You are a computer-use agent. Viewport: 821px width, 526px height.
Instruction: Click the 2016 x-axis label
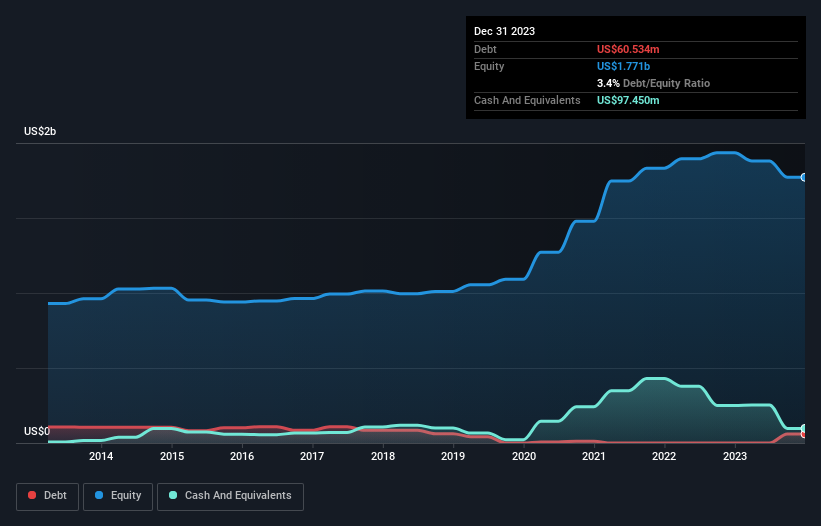pyautogui.click(x=242, y=456)
